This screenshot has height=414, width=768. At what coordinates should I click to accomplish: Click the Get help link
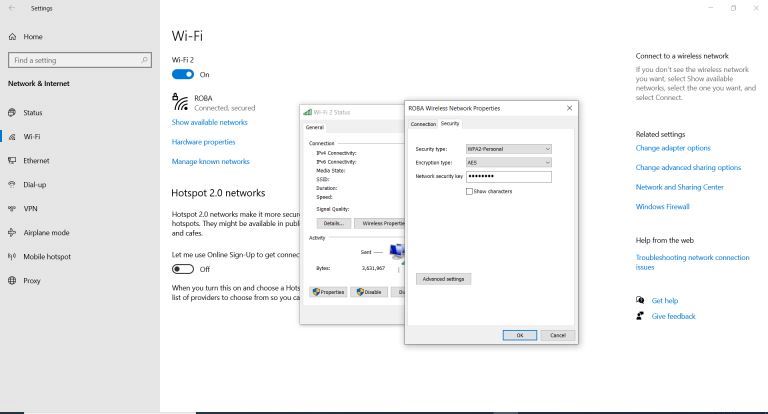click(x=665, y=301)
